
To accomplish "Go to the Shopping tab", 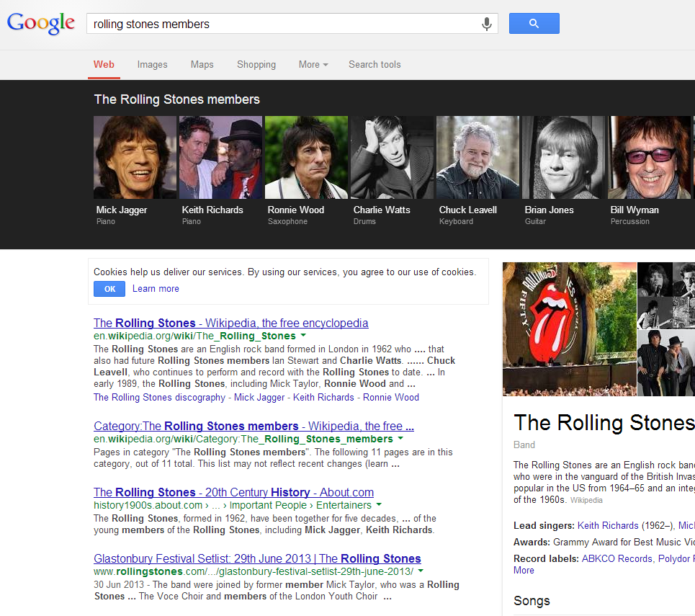I will (256, 65).
